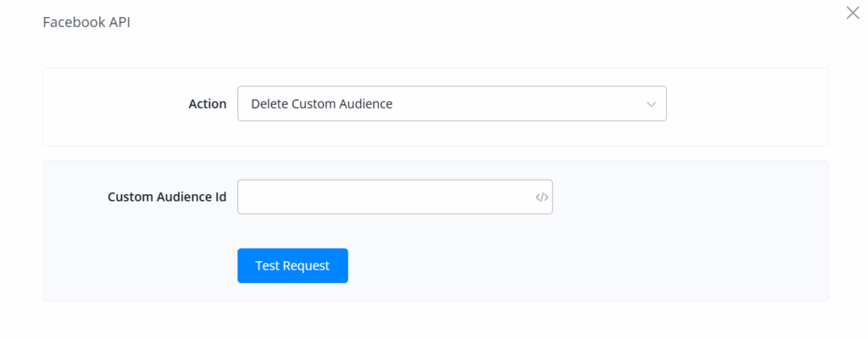Select the Delete Custom Audience value text

[x=321, y=104]
